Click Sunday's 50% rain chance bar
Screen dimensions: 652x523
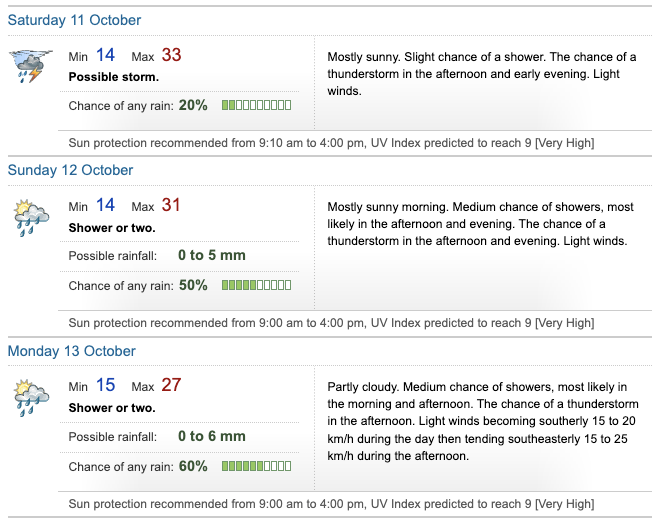[x=257, y=285]
